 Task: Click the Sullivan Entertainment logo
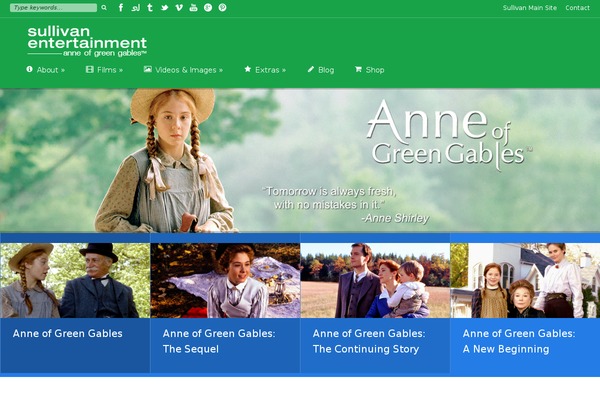[x=87, y=42]
